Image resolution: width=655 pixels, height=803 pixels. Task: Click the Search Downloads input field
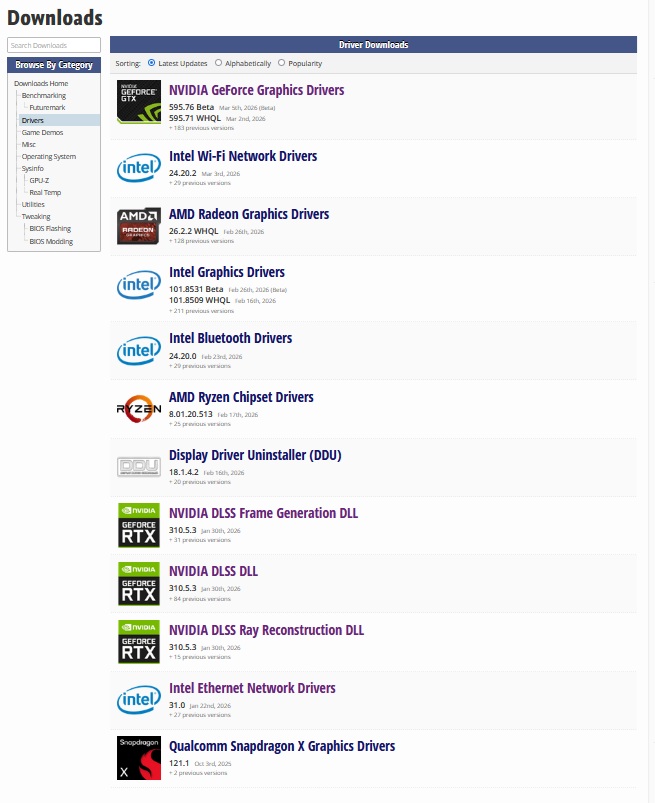pyautogui.click(x=54, y=45)
